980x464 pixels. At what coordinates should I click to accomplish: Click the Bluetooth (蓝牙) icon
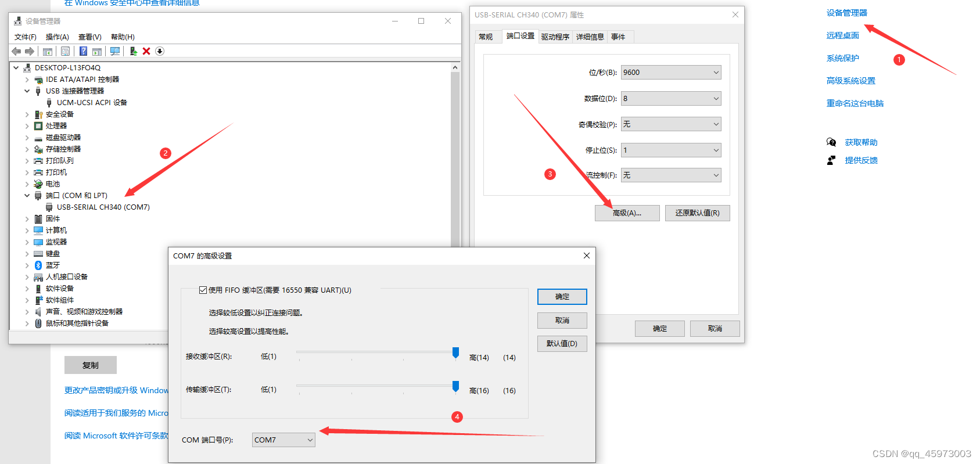(38, 265)
